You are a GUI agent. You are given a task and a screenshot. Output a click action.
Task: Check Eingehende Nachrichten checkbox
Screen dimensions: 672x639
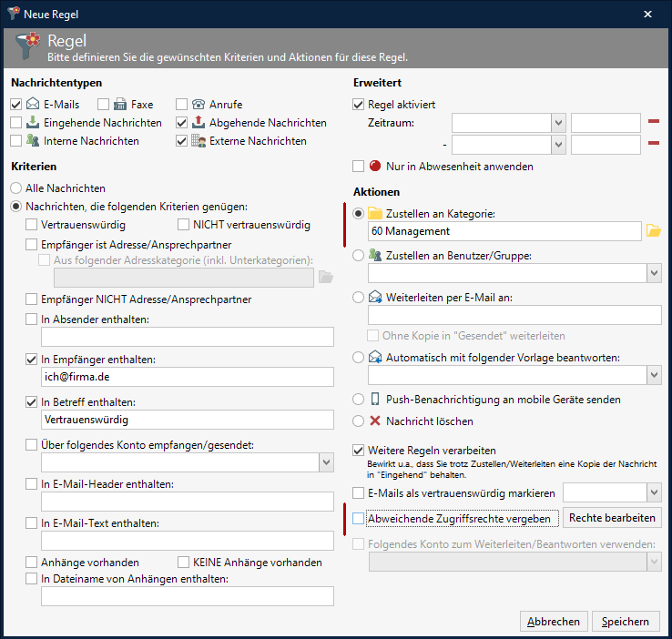[x=15, y=123]
